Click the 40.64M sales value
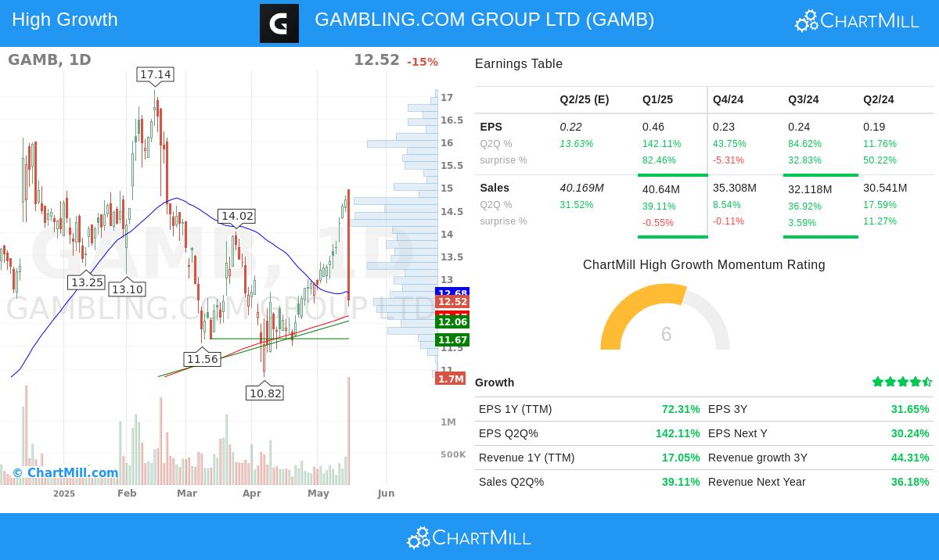The width and height of the screenshot is (939, 560). [x=661, y=189]
